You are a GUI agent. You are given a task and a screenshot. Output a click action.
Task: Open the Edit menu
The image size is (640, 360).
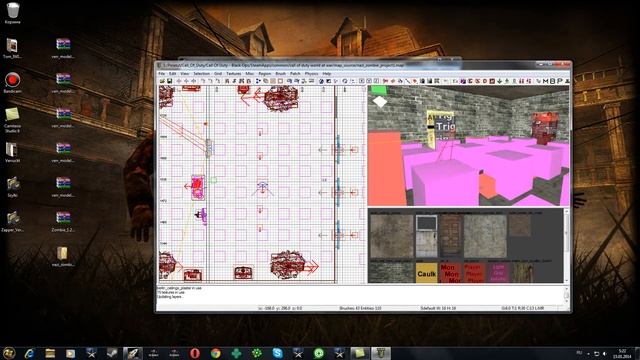tap(173, 73)
